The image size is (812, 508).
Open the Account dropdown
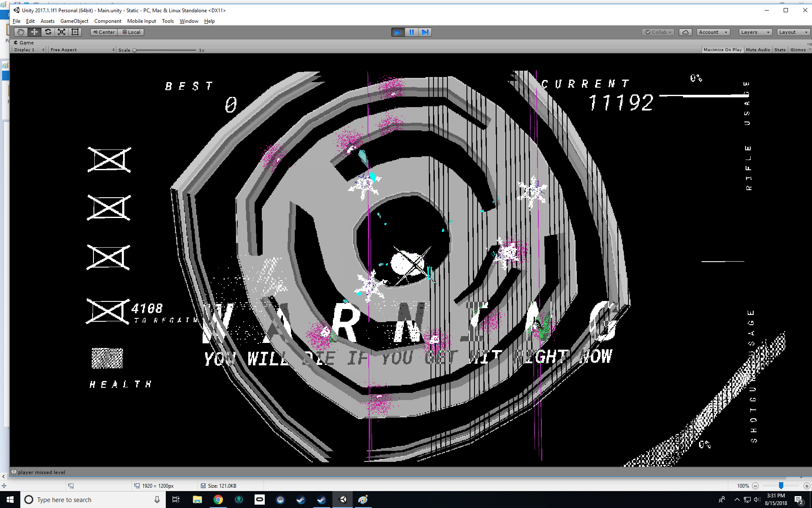(x=713, y=32)
